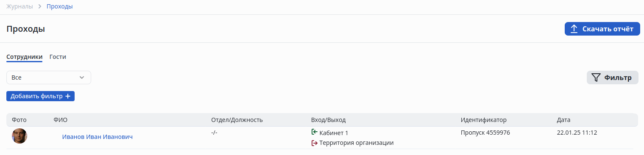This screenshot has width=644, height=155.
Task: Open the Все selection combo box
Action: pyautogui.click(x=49, y=77)
